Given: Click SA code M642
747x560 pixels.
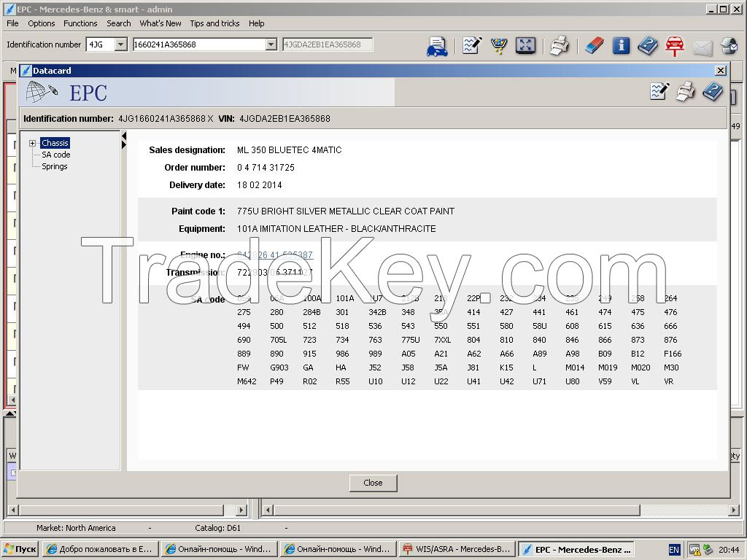Looking at the screenshot, I should tap(247, 381).
